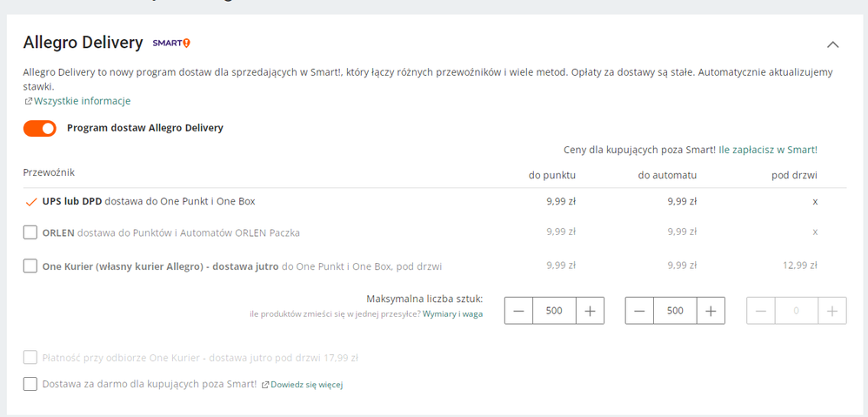This screenshot has width=868, height=417.
Task: Click the pod drzwi column header
Action: point(794,176)
